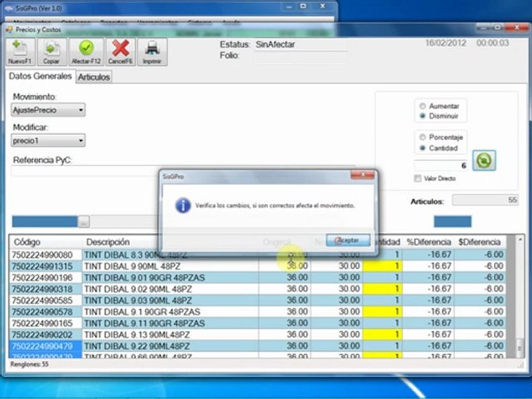The width and height of the screenshot is (532, 399).
Task: Click the 16/02/2012 date display
Action: 446,43
